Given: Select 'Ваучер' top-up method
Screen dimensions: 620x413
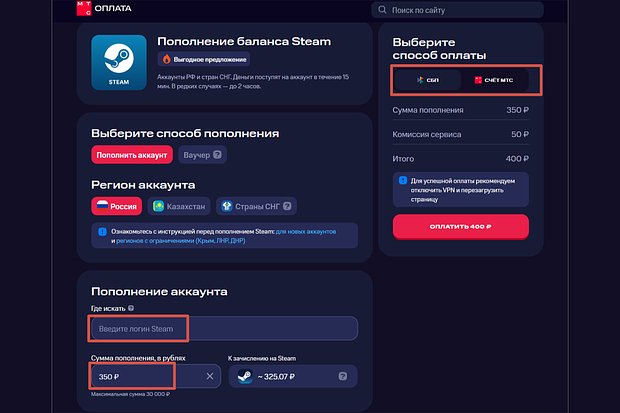Looking at the screenshot, I should pos(202,155).
